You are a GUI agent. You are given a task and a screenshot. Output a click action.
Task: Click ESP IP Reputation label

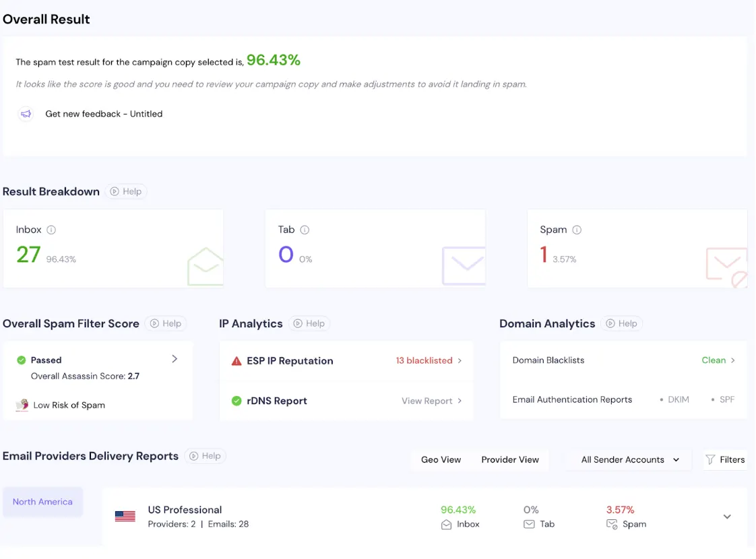coord(290,361)
